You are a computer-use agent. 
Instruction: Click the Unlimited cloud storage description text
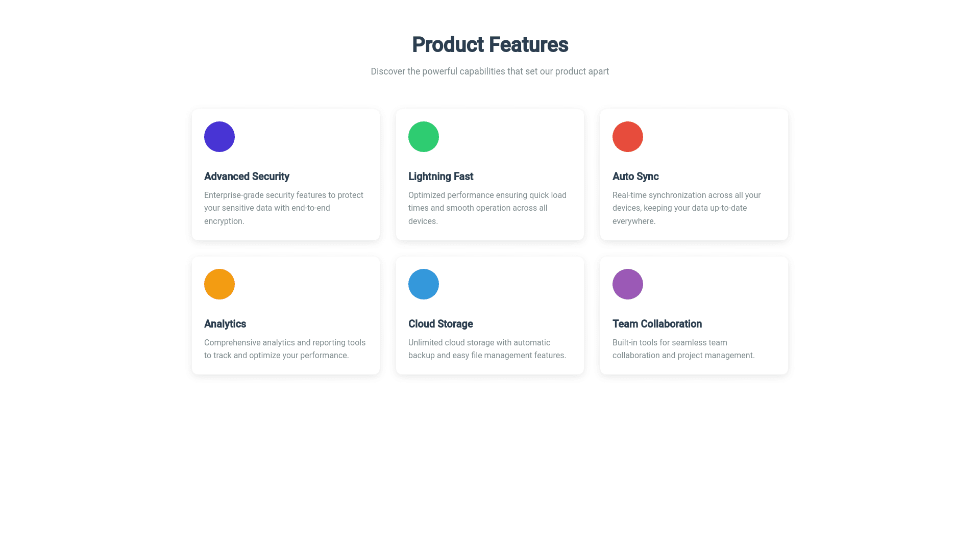coord(487,349)
